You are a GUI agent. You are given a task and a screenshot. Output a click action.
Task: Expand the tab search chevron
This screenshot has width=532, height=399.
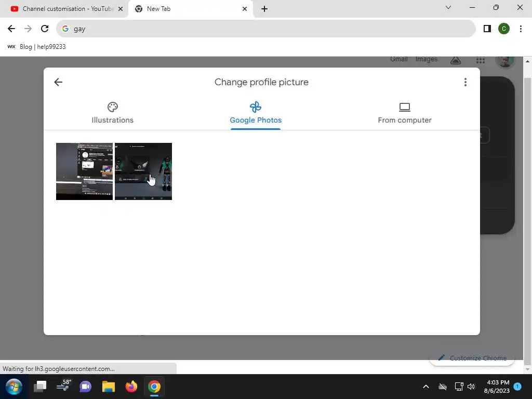click(448, 7)
